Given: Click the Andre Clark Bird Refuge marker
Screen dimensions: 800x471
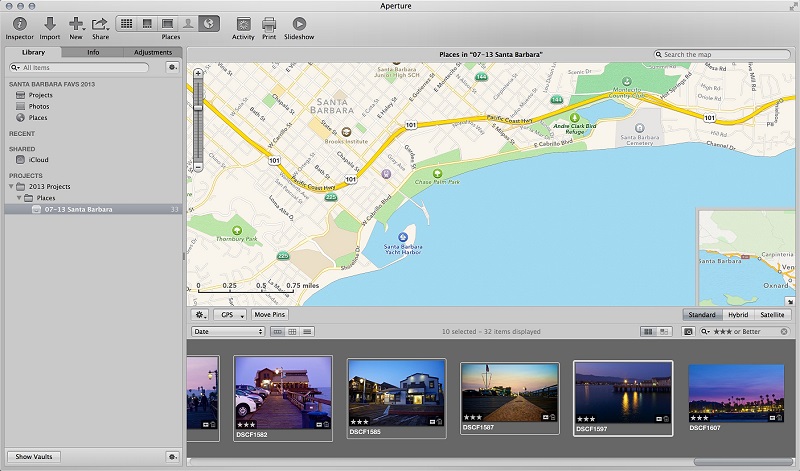Looking at the screenshot, I should 575,117.
